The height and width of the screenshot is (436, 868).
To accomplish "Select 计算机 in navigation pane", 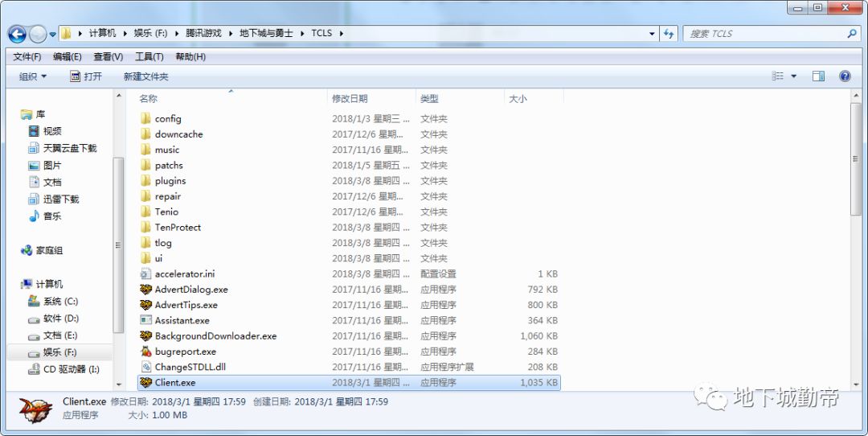I will (x=43, y=284).
